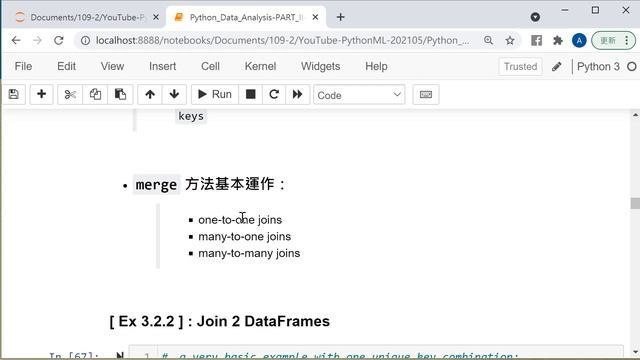Go forward in browser history
Screen dimensions: 640x360
pyautogui.click(x=37, y=40)
